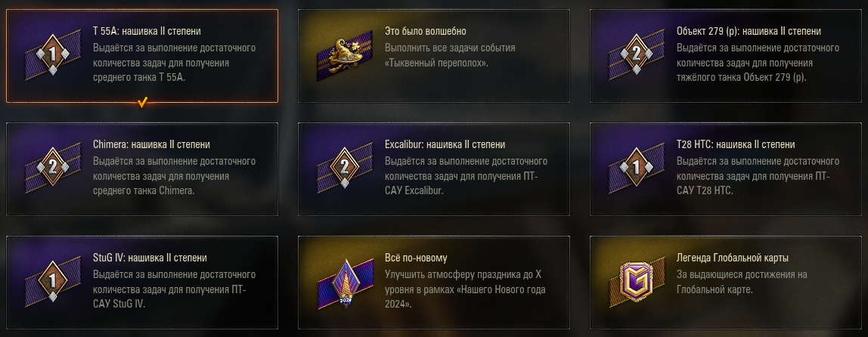This screenshot has width=868, height=337.
Task: Click the Объект 279 (р) stripe badge icon
Action: 636,54
